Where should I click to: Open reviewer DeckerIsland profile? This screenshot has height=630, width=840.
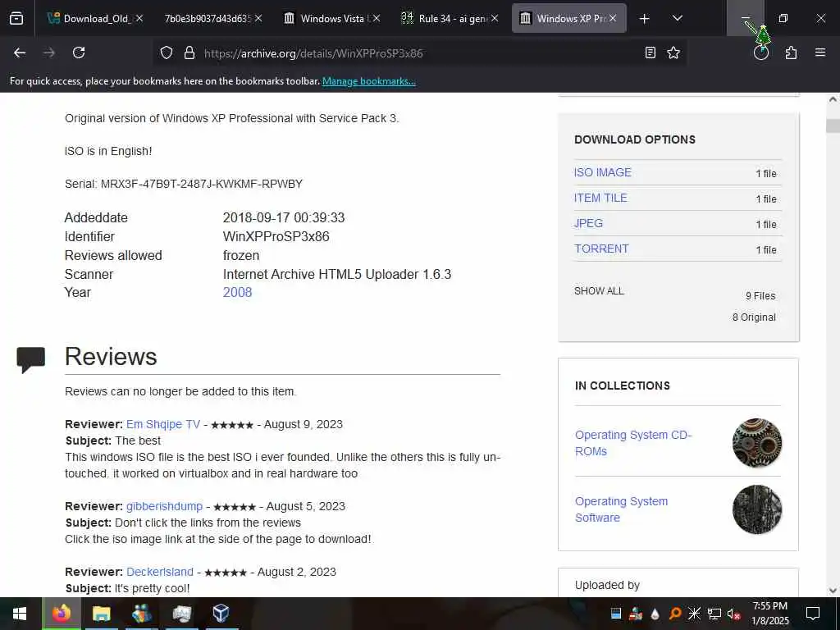coord(160,572)
